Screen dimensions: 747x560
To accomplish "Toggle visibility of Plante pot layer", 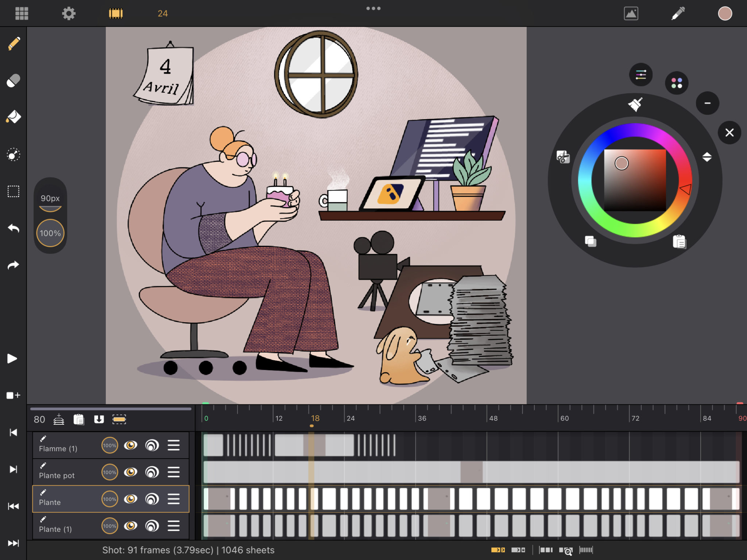I will coord(131,472).
